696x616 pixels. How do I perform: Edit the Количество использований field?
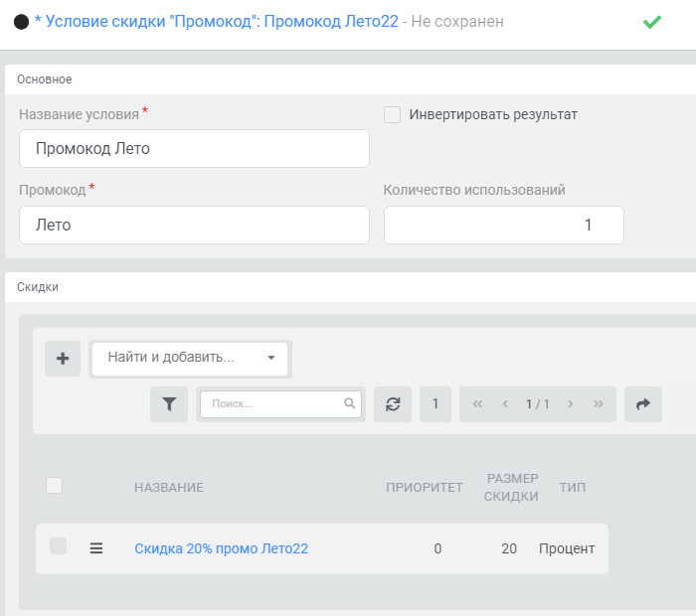(x=504, y=225)
